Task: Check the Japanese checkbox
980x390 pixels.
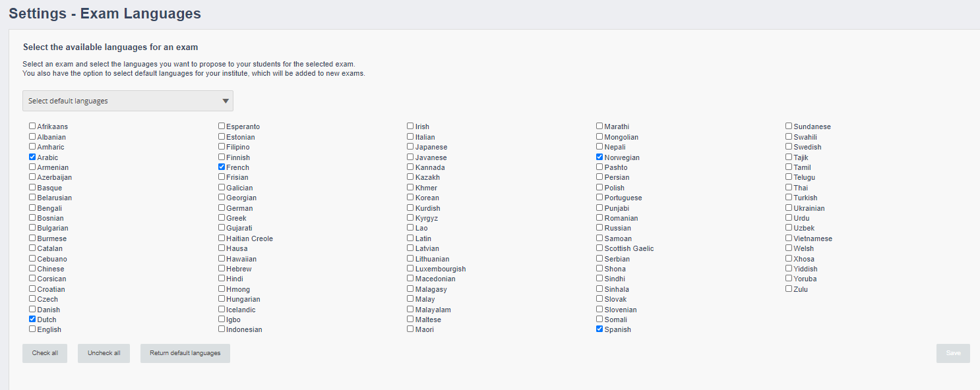Action: (410, 146)
